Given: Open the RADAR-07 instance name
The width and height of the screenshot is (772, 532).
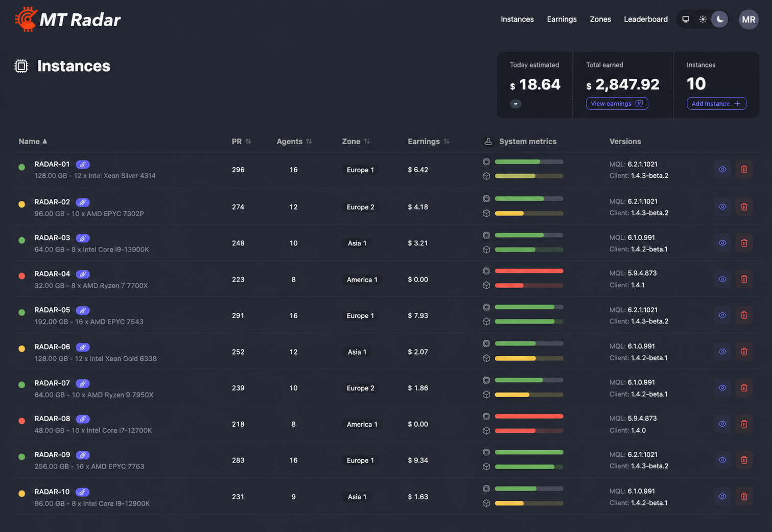Looking at the screenshot, I should (x=52, y=383).
